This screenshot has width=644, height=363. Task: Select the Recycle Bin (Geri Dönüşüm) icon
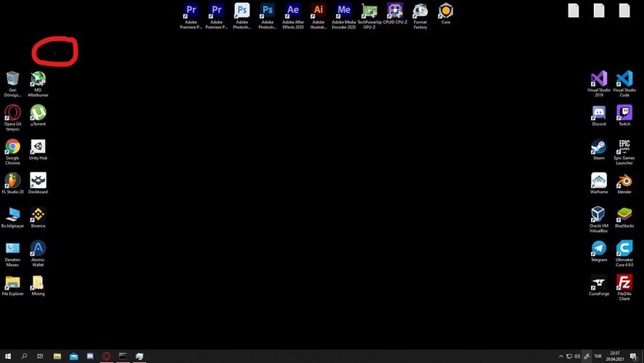13,84
